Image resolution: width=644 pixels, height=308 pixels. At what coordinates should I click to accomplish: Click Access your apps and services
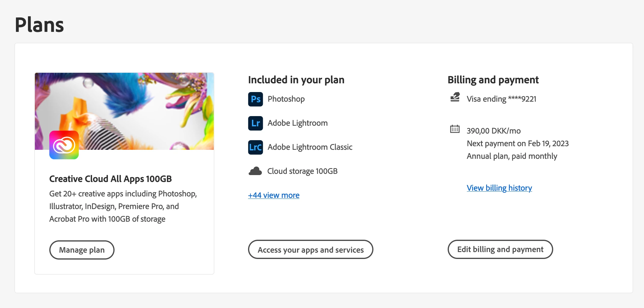click(311, 250)
